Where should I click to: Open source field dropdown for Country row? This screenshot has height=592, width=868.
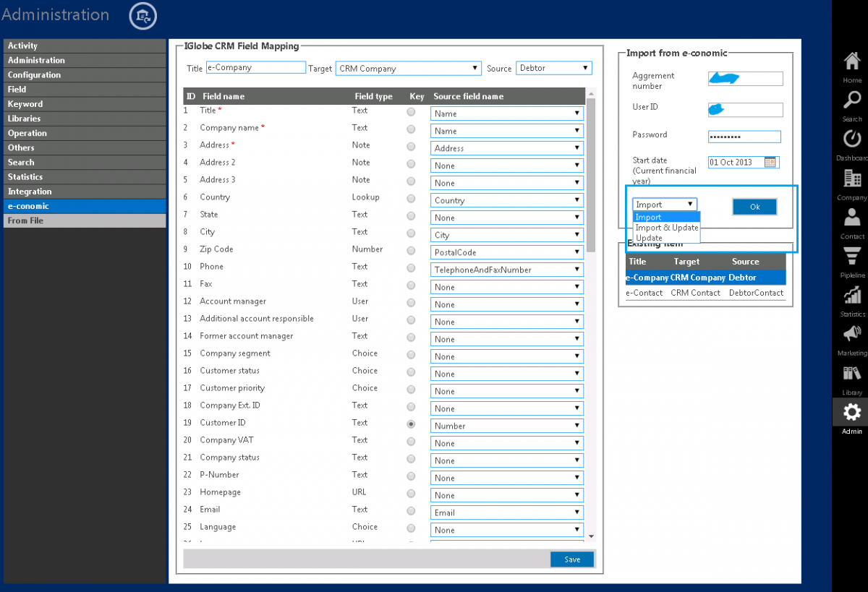click(x=507, y=200)
